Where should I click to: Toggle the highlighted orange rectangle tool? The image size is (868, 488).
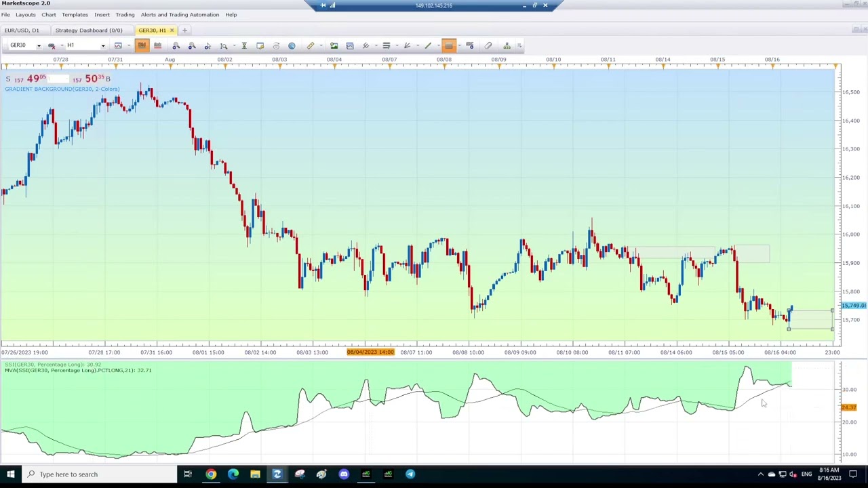[449, 46]
